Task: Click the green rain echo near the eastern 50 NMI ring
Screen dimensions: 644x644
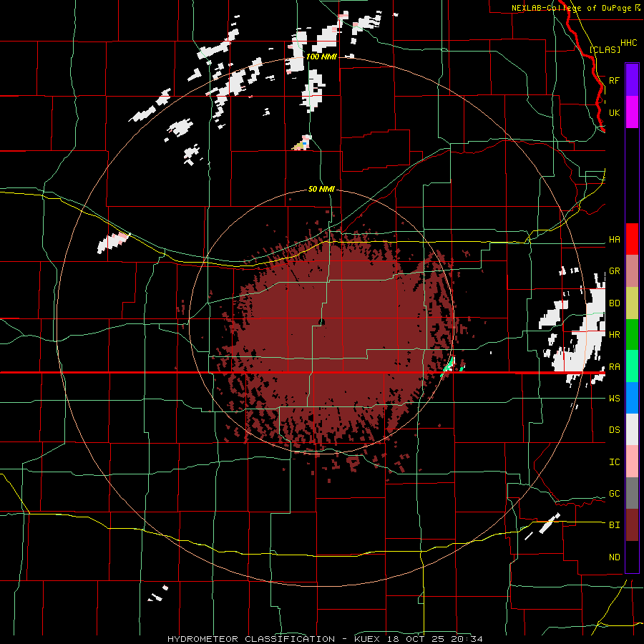Action: 449,366
